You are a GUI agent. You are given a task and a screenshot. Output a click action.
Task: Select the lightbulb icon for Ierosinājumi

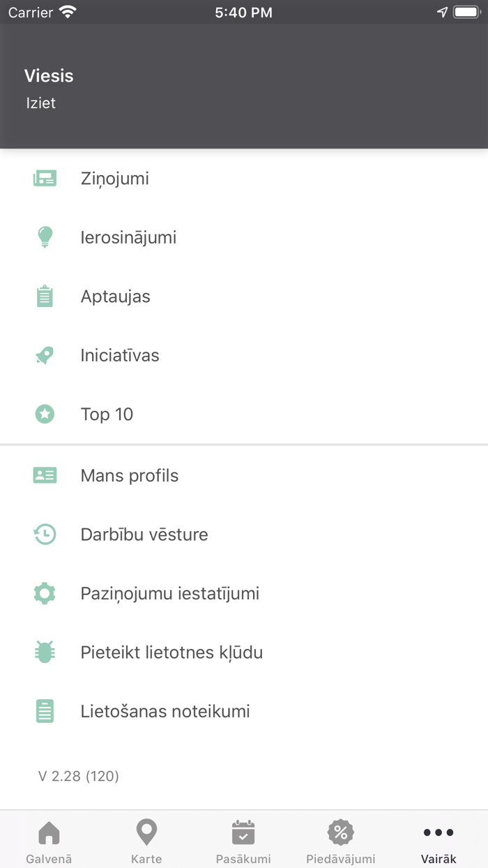pos(45,237)
